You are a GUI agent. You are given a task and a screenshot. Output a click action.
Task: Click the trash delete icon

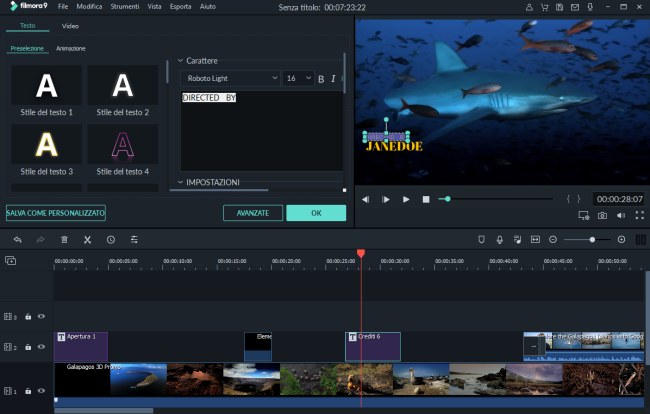[64, 240]
